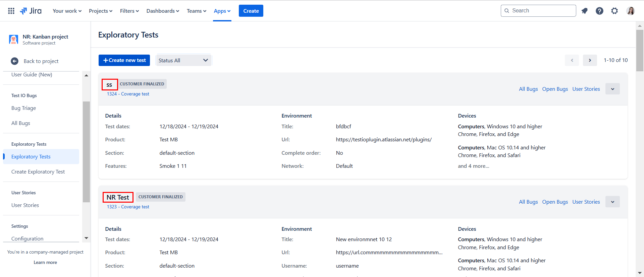The width and height of the screenshot is (644, 277).
Task: Open 1323 - Coverage test link
Action: (x=128, y=207)
